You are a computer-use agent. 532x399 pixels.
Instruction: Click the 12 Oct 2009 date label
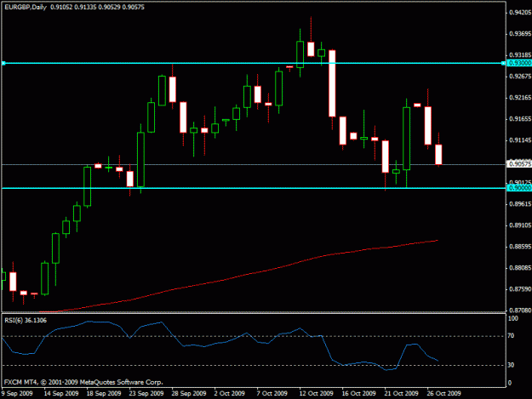316,394
